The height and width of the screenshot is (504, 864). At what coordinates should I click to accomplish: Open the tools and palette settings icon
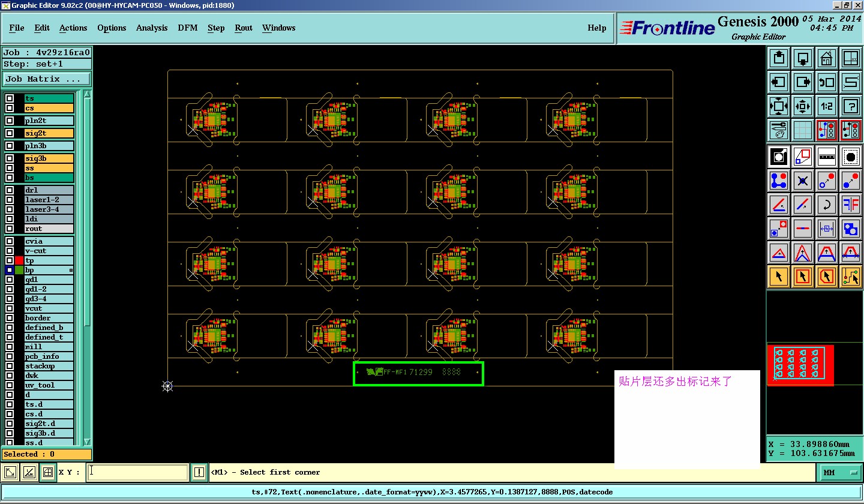tap(779, 130)
